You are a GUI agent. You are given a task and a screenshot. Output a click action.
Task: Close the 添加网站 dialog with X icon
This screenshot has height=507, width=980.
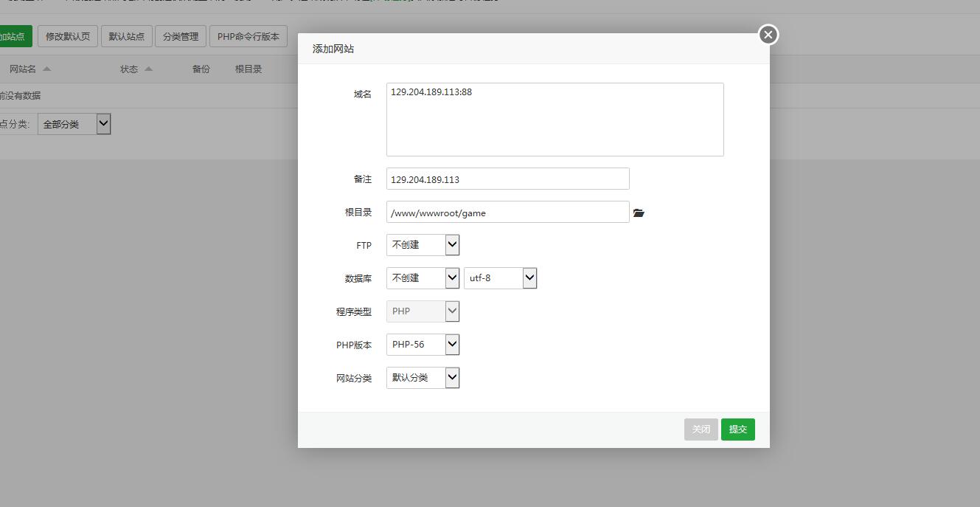[768, 35]
